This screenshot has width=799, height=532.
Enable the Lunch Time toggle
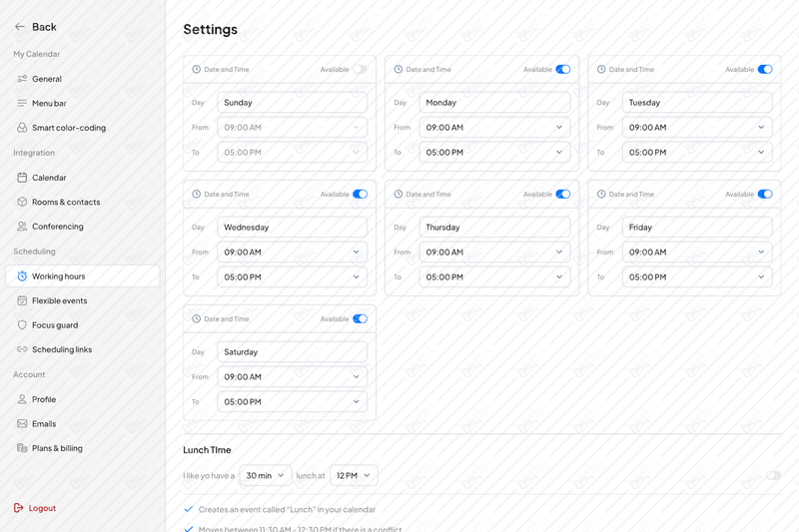(x=773, y=475)
